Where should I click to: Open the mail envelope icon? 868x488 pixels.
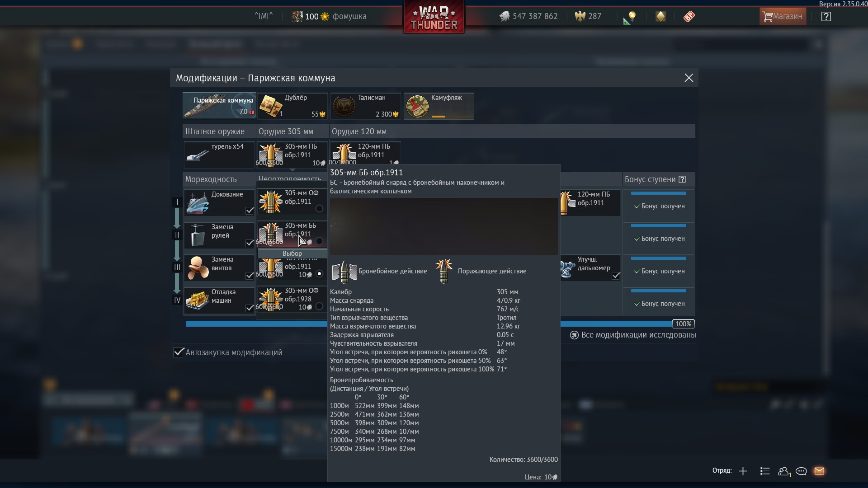point(819,471)
